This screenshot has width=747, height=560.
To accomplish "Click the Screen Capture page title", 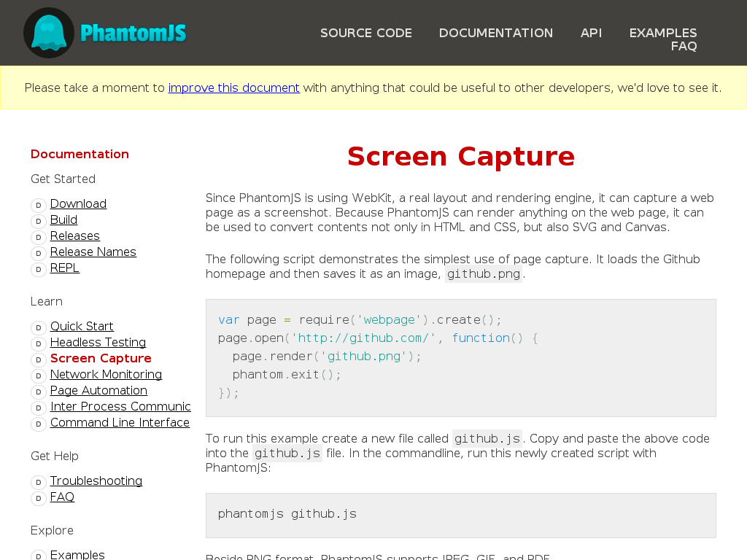I will pos(461,157).
